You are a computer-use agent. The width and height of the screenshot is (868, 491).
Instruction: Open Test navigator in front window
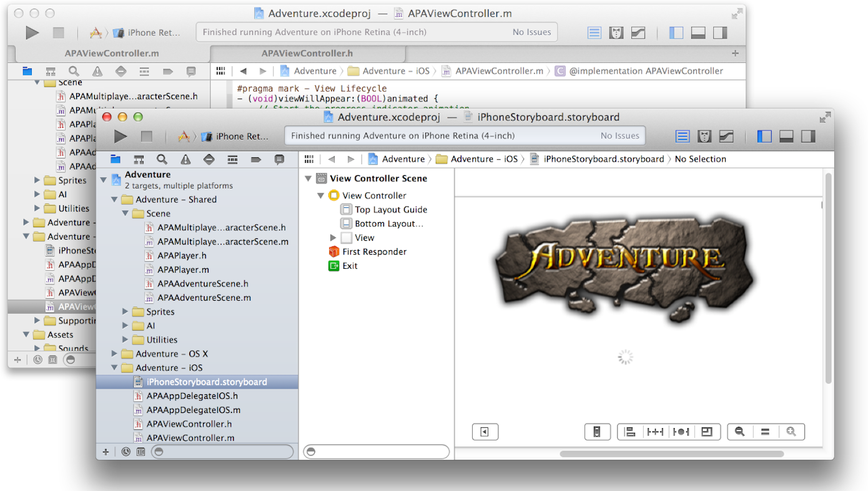click(x=209, y=160)
